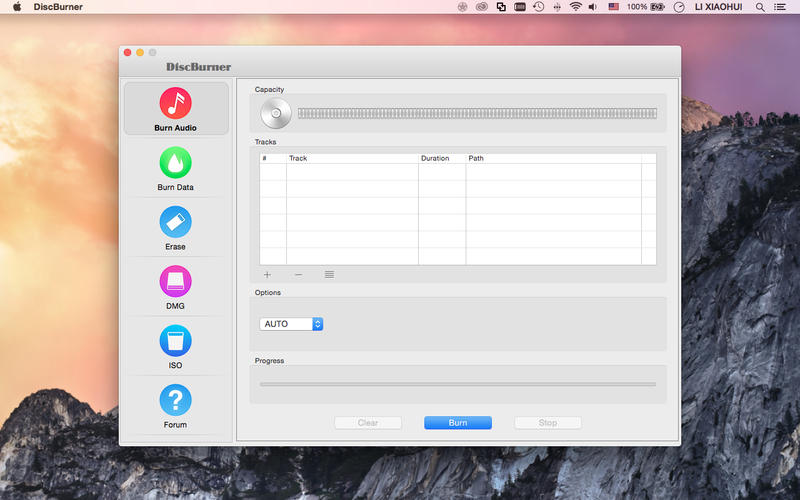Select the Burn Audio music note icon

[x=176, y=103]
